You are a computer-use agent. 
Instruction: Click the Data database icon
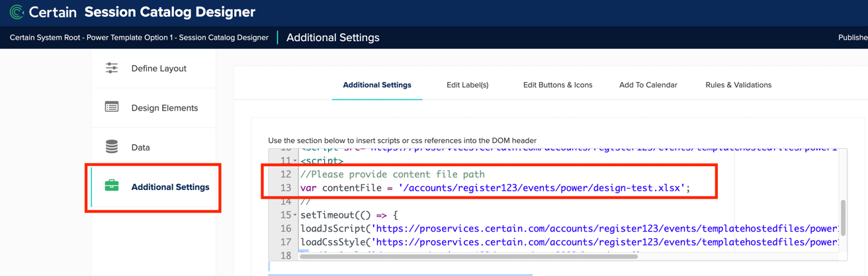pyautogui.click(x=112, y=147)
